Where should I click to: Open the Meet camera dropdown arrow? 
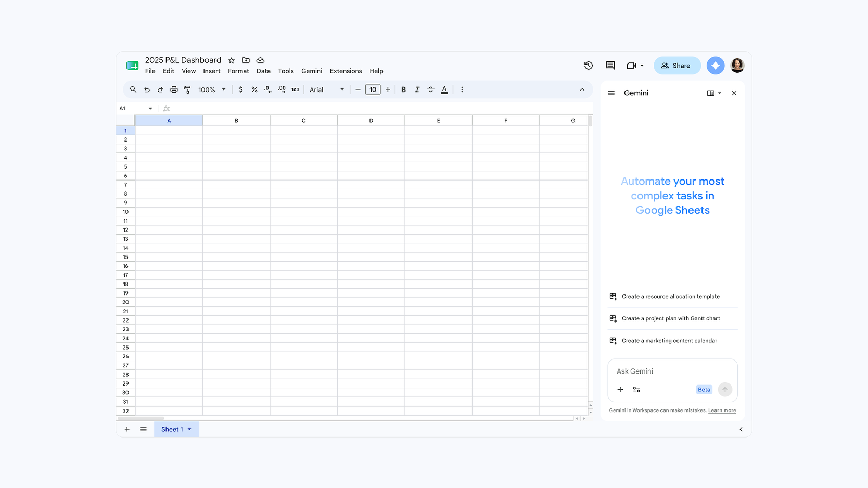point(642,66)
